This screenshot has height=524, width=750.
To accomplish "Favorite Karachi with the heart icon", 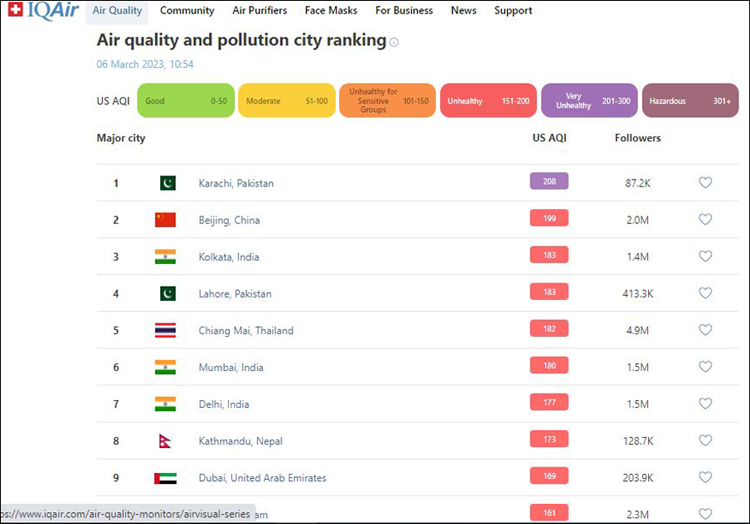I will click(x=705, y=183).
